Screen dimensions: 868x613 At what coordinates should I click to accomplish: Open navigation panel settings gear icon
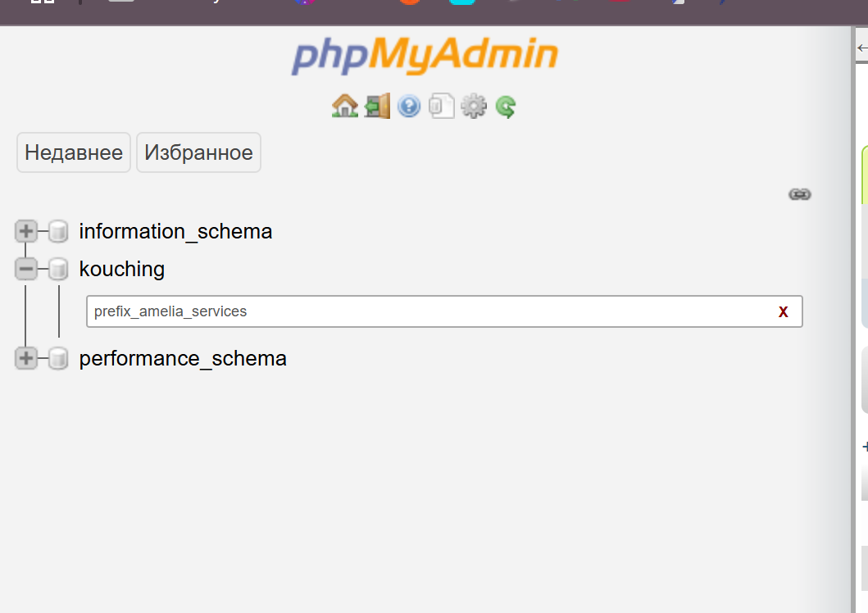point(474,106)
